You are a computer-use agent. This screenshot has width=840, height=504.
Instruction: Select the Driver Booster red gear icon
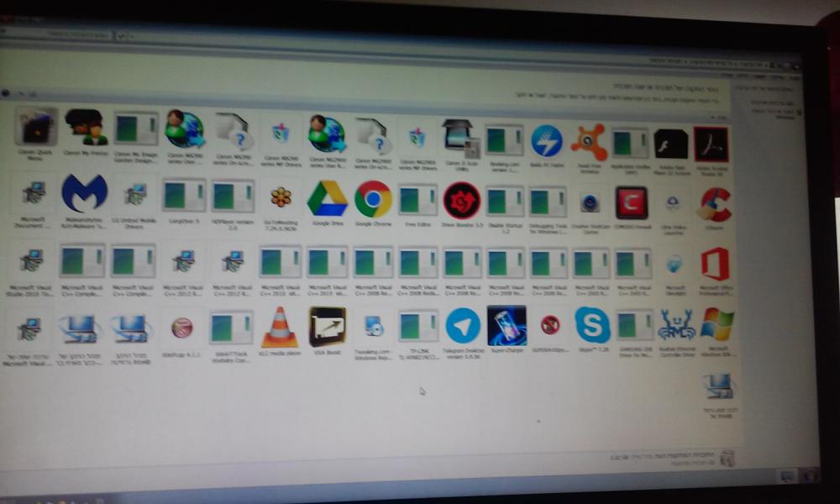462,201
